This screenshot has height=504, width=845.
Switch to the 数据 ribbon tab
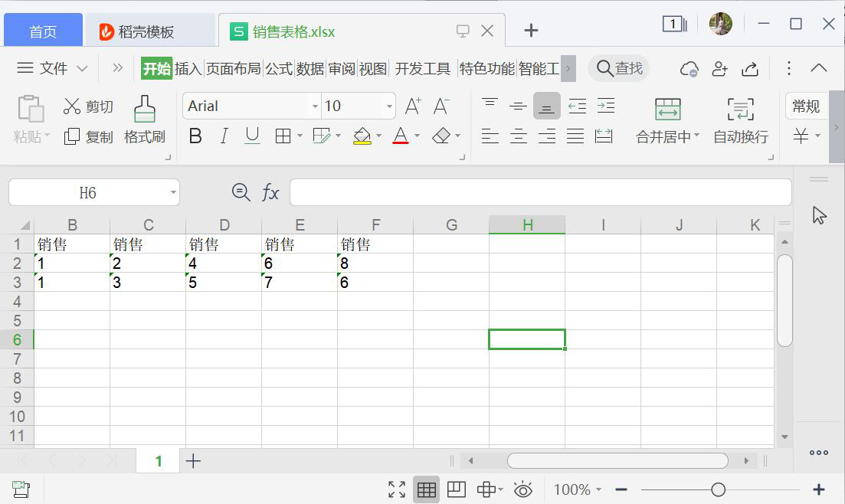pos(310,68)
